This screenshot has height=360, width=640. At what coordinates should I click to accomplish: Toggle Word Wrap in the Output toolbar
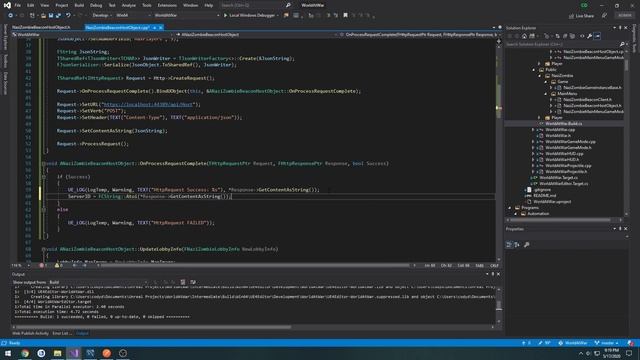193,282
